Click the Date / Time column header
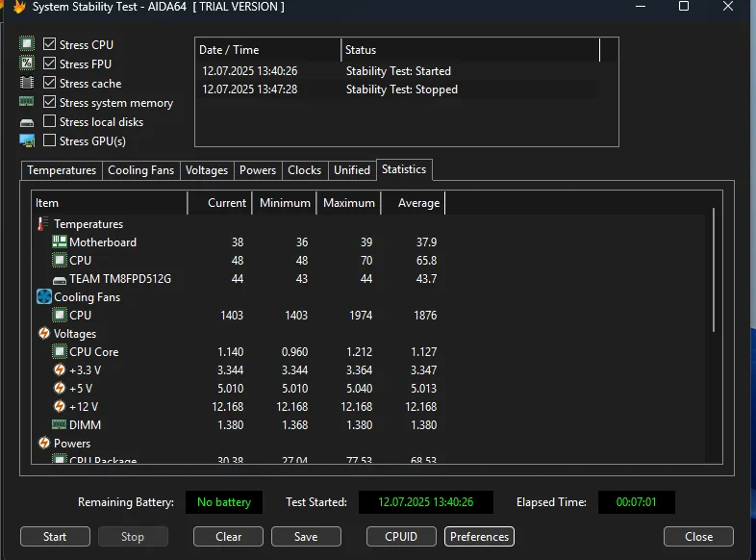This screenshot has width=756, height=560. coord(268,50)
